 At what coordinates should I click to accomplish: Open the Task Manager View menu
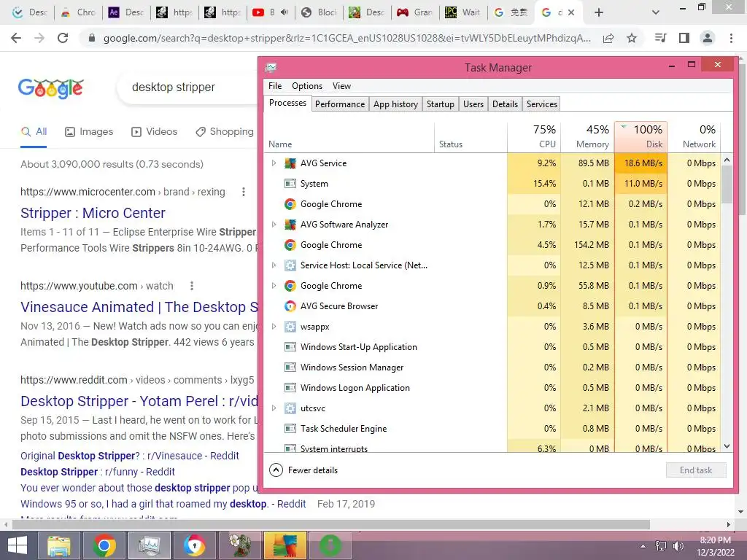click(341, 86)
